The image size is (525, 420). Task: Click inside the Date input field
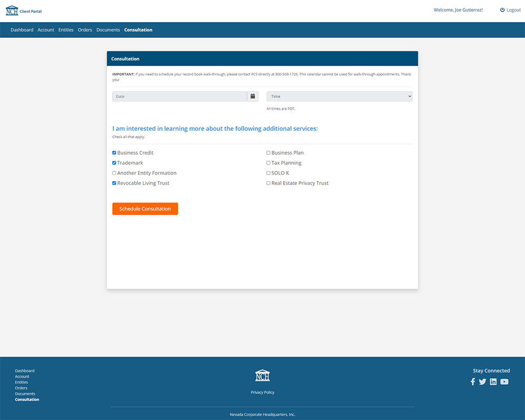tap(178, 96)
